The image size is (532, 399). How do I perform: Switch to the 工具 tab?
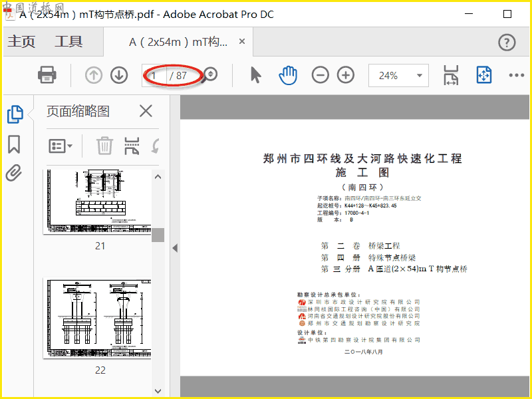tap(68, 41)
